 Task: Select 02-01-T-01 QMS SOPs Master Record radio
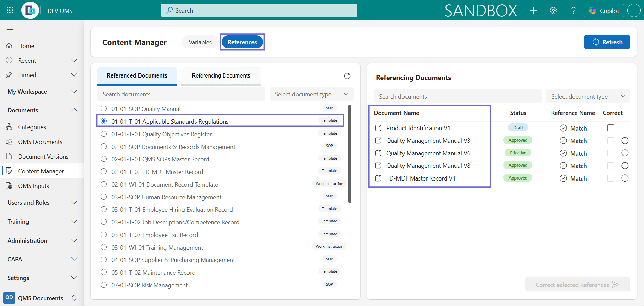pos(104,159)
